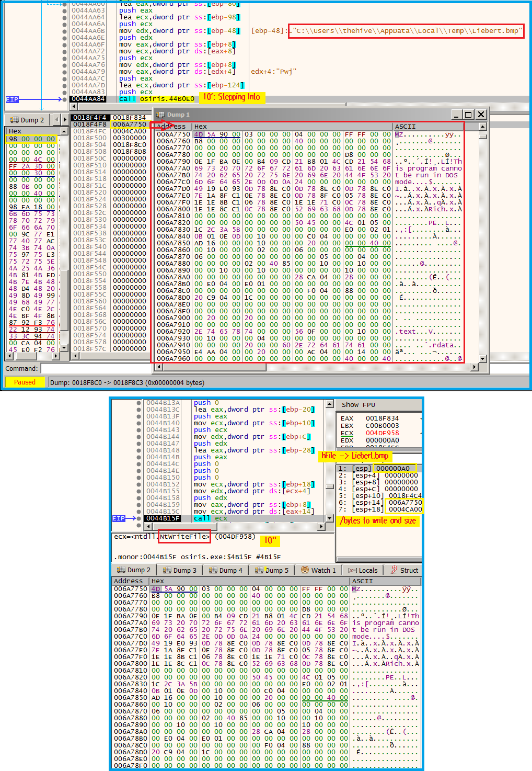The width and height of the screenshot is (532, 771).
Task: Switch to the Dump 4 tab
Action: click(225, 570)
